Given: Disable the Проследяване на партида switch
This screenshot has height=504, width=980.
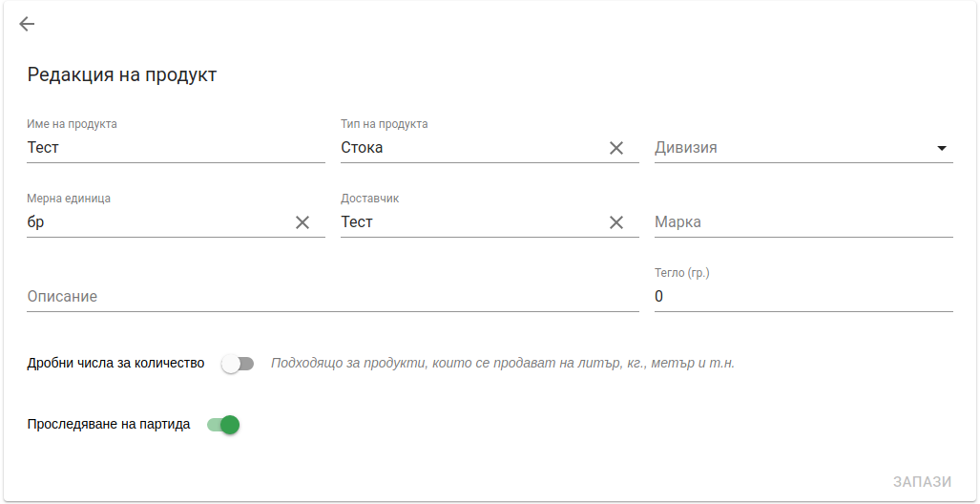Looking at the screenshot, I should [223, 425].
